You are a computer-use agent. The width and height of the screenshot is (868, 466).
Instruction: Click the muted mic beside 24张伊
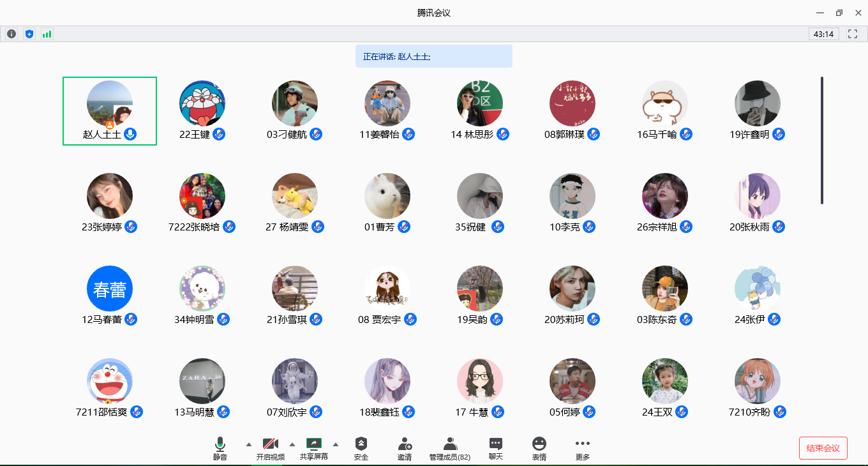point(774,319)
